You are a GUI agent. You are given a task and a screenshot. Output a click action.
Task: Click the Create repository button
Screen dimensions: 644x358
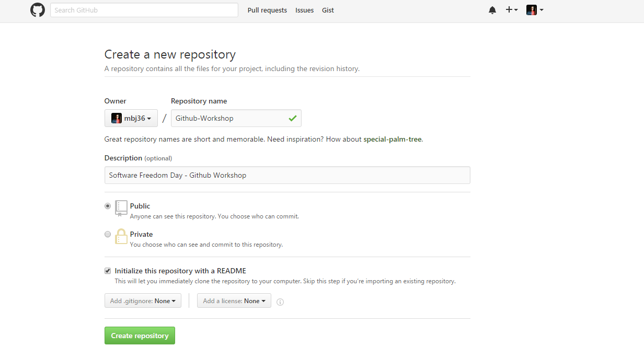coord(140,336)
